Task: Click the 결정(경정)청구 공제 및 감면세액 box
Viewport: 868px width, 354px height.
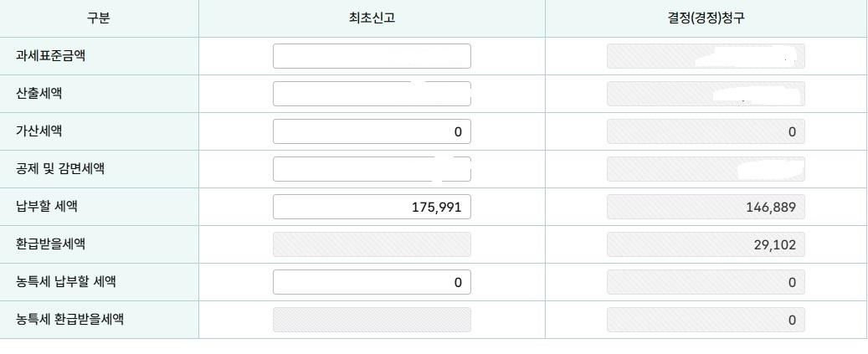Action: click(706, 169)
